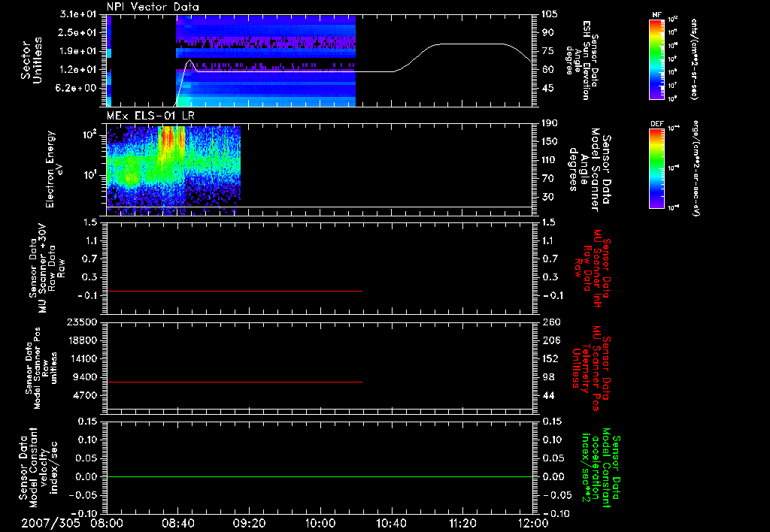Select the NPI Vector Data title
This screenshot has width=770, height=532.
tap(153, 7)
